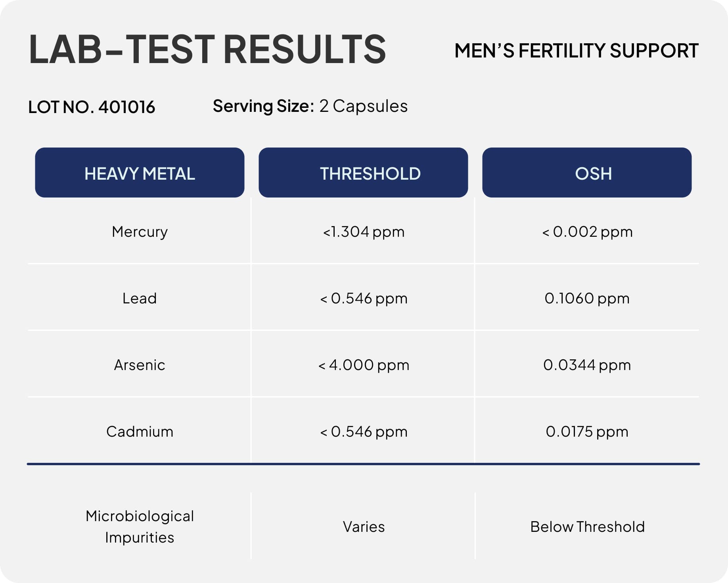Click Arsenic threshold value < 4.000 ppm
The width and height of the screenshot is (728, 583).
(x=364, y=365)
